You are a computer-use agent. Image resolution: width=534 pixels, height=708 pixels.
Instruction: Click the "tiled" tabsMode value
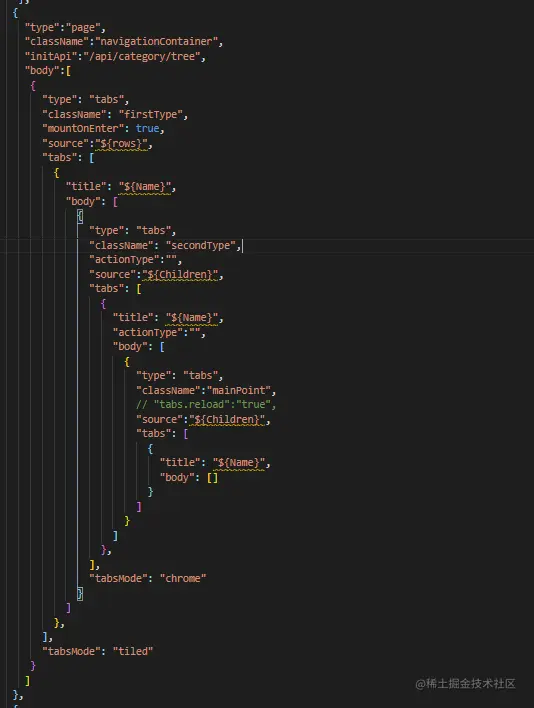pos(133,651)
